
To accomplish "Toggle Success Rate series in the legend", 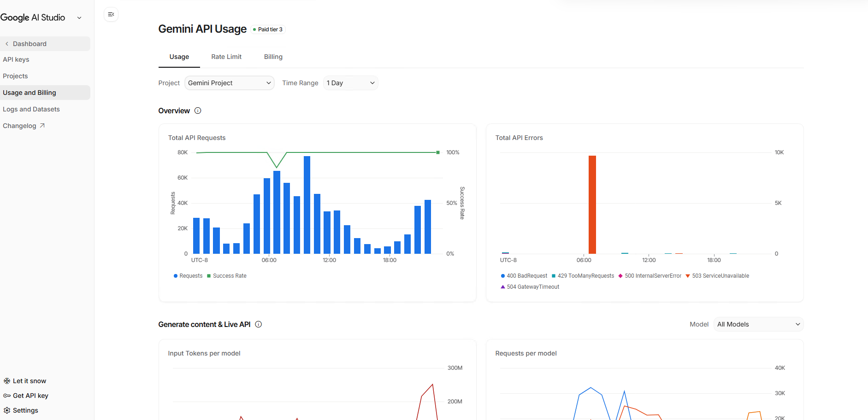I will pos(227,276).
